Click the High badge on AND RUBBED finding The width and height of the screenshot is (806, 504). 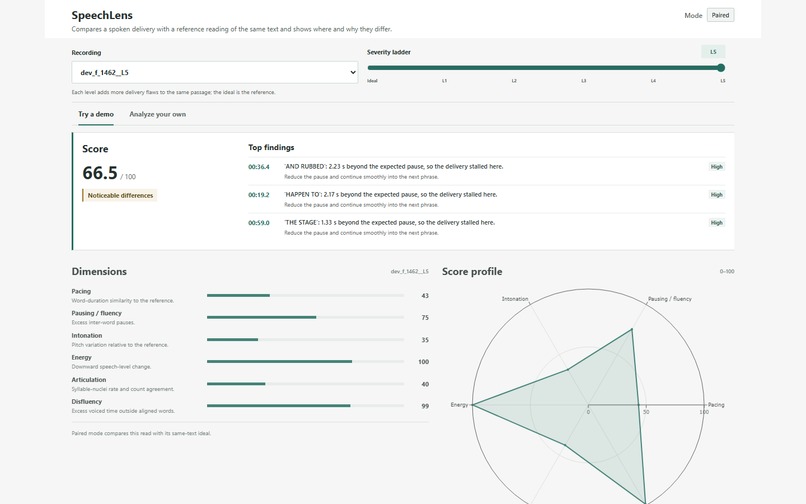717,167
